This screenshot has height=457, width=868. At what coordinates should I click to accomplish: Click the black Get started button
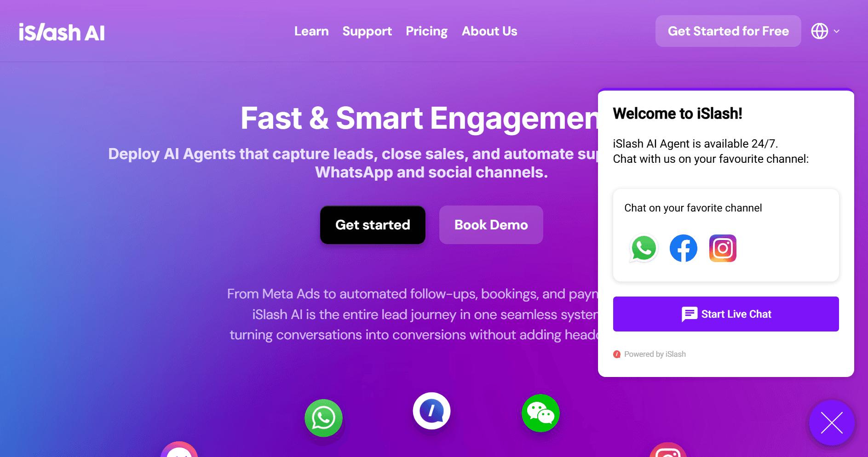373,225
